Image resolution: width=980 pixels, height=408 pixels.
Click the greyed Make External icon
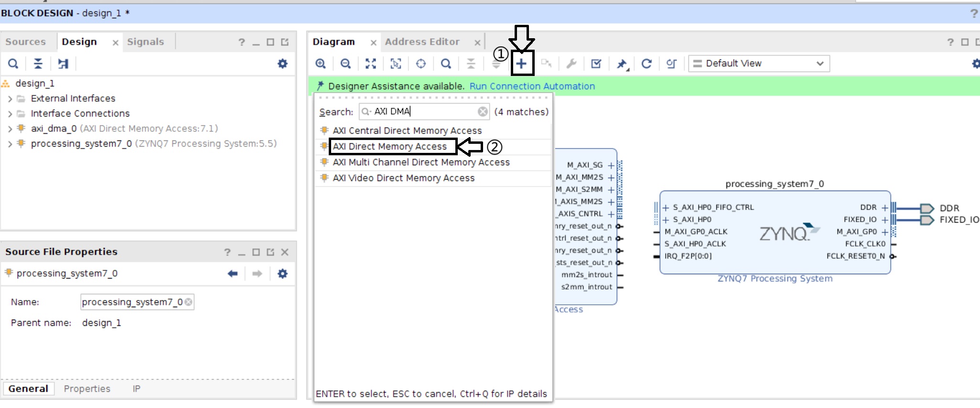point(547,64)
